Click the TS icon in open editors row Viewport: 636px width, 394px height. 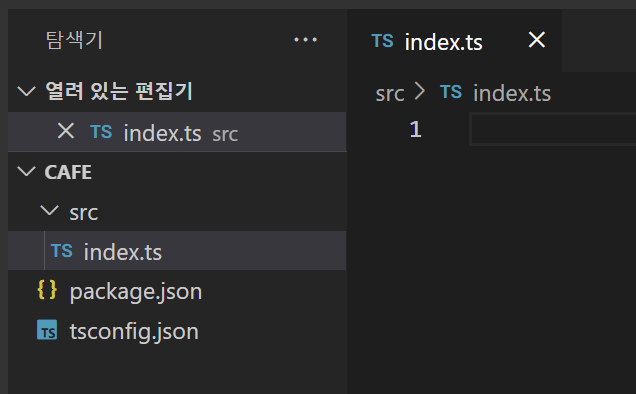coord(101,132)
